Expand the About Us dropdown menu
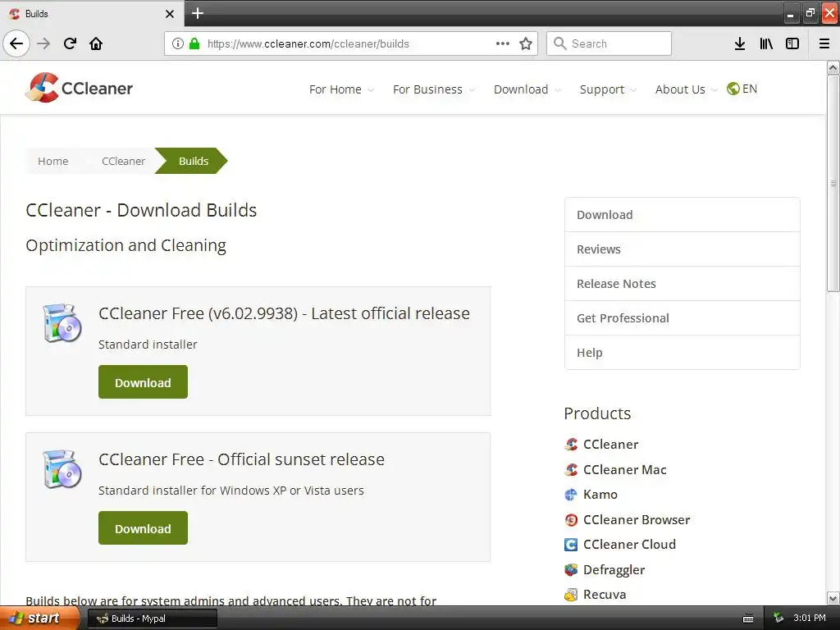 (x=686, y=89)
